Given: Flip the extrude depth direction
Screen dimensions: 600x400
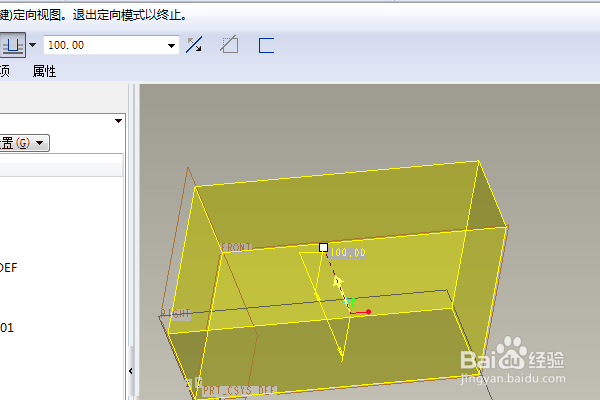Looking at the screenshot, I should click(194, 45).
